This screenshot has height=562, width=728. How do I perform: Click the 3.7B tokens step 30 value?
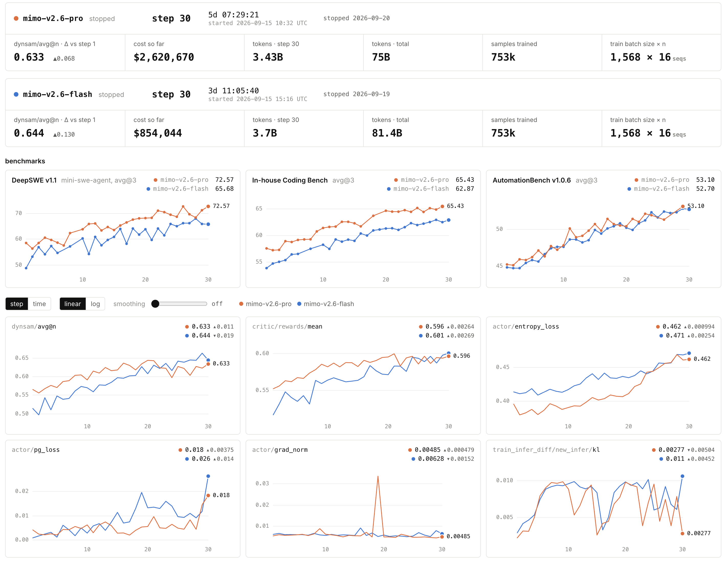pyautogui.click(x=265, y=133)
